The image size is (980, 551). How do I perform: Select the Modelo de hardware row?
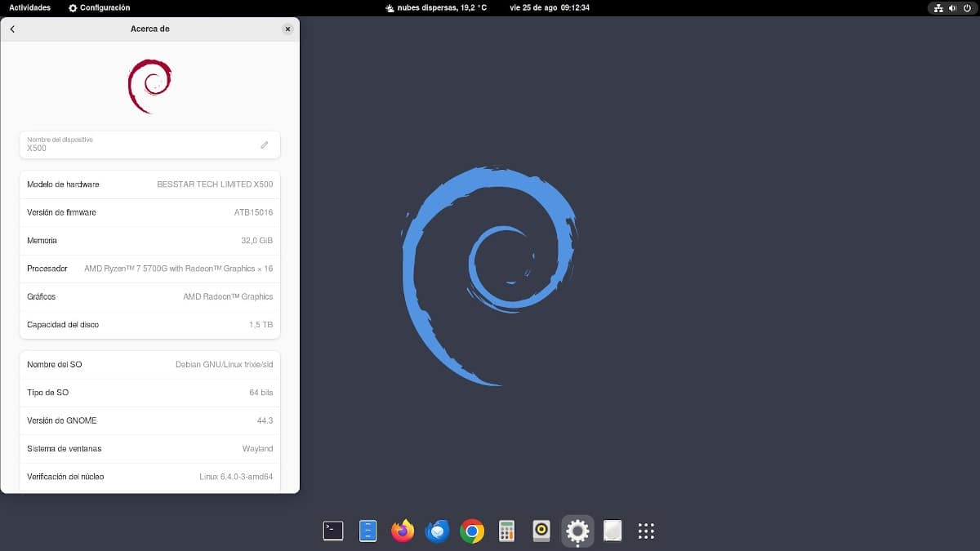[x=149, y=184]
